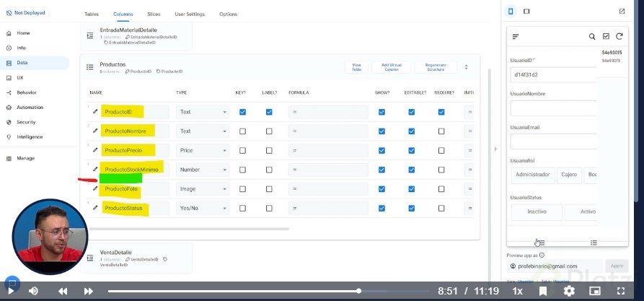Click the Add Virtual Column button
Screen dimensions: 644x301
click(x=392, y=67)
